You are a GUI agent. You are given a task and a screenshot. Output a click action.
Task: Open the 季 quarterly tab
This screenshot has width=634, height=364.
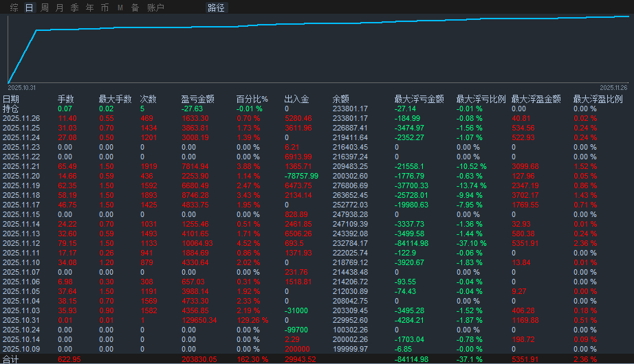(74, 8)
